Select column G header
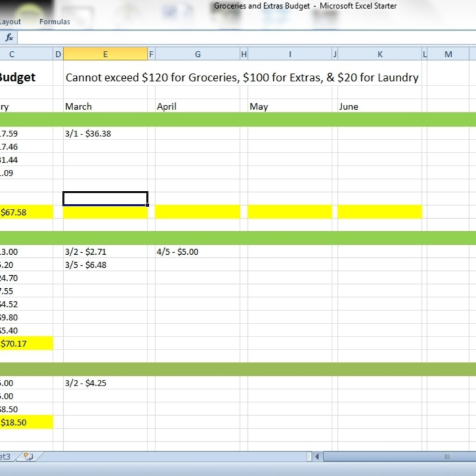476x476 pixels. [x=198, y=54]
